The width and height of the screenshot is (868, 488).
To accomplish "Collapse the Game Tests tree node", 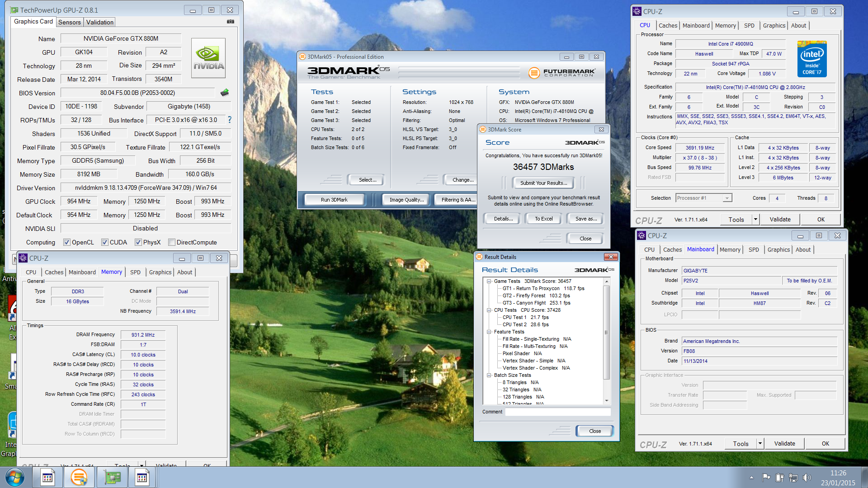I will coord(489,281).
